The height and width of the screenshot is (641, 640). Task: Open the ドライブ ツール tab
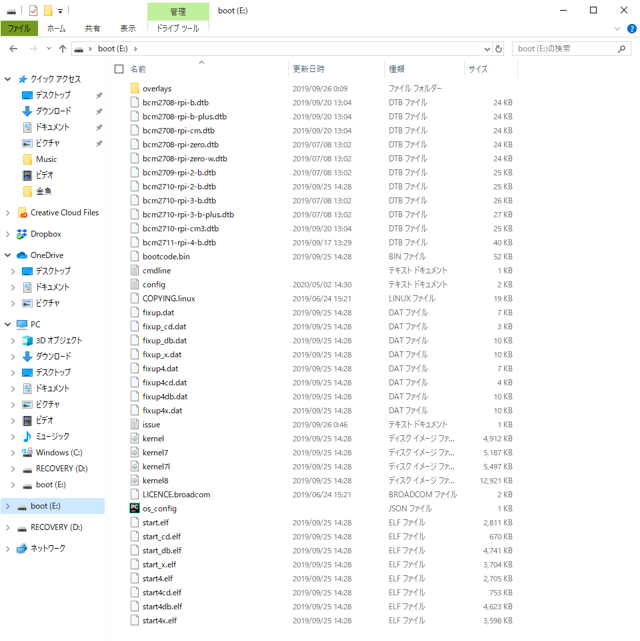tap(178, 28)
